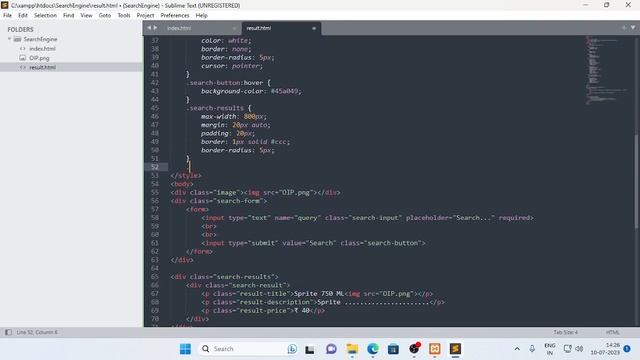The height and width of the screenshot is (360, 640).
Task: Click unsaved dot on result.html tab
Action: click(314, 28)
